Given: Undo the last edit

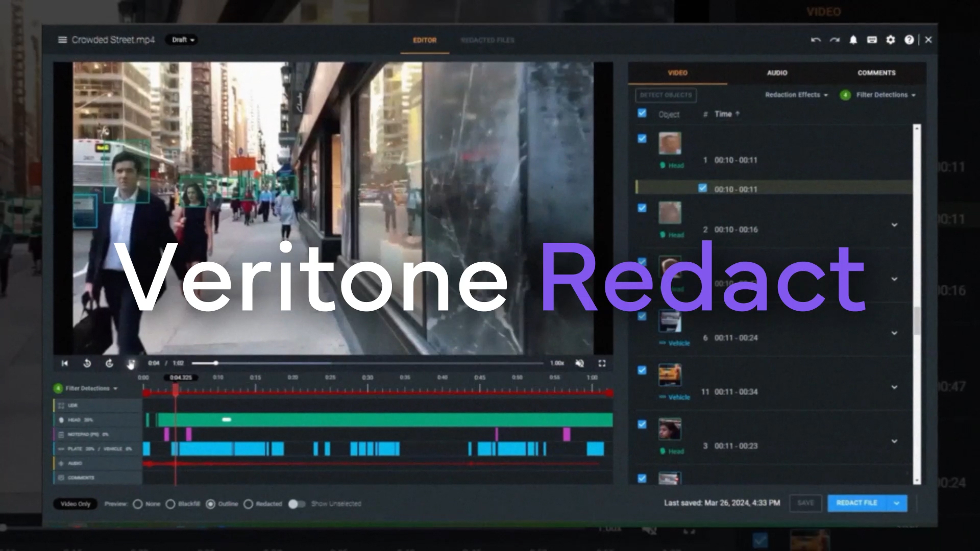Looking at the screenshot, I should point(816,40).
